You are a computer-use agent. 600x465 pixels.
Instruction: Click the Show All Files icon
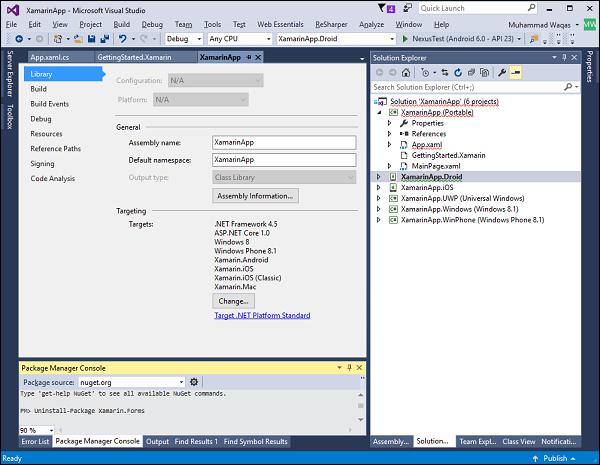click(484, 72)
